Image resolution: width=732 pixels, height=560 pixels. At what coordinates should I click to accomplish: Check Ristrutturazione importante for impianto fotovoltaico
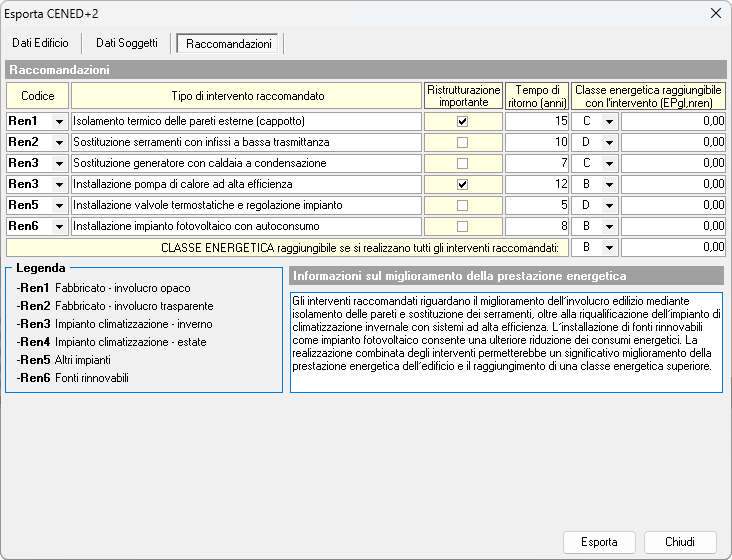click(x=462, y=226)
